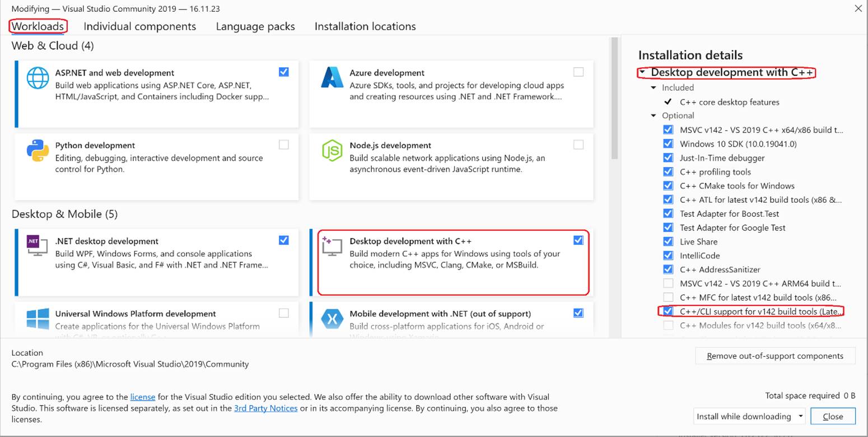Open the 3rd Party Notices link
The height and width of the screenshot is (437, 868).
265,408
